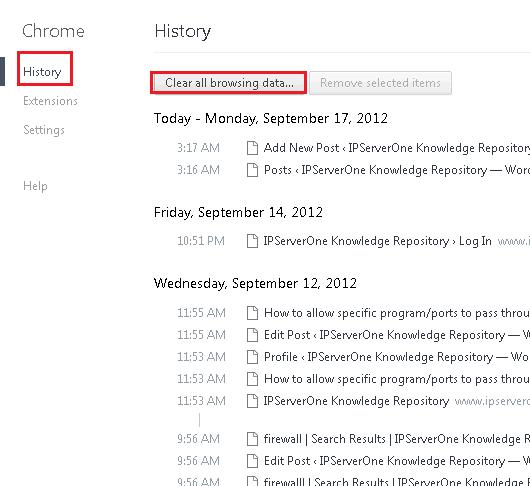Screen dimensions: 530x486
Task: Click the page icon of the 11:55 AM How to allow entry
Action: [252, 313]
